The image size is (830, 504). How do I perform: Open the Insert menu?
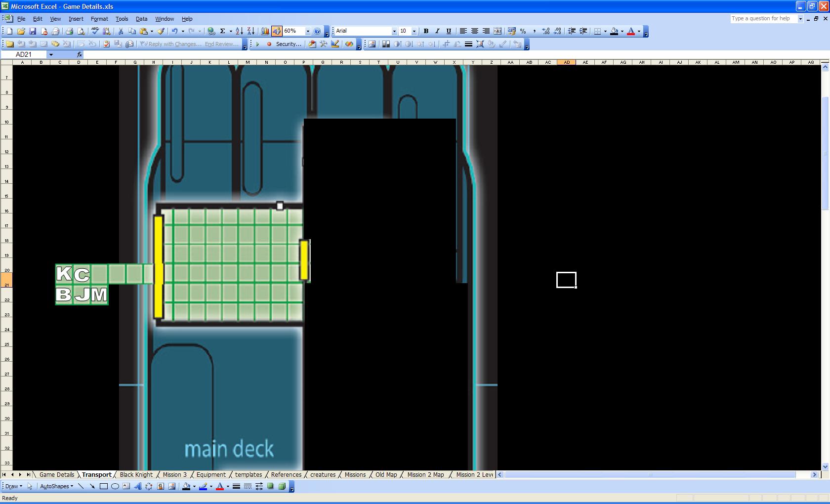(76, 19)
